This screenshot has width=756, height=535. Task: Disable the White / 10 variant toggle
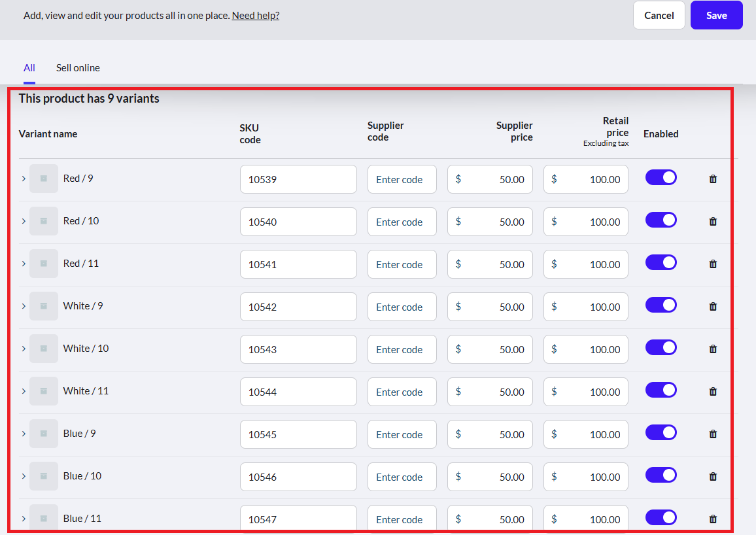click(x=661, y=347)
